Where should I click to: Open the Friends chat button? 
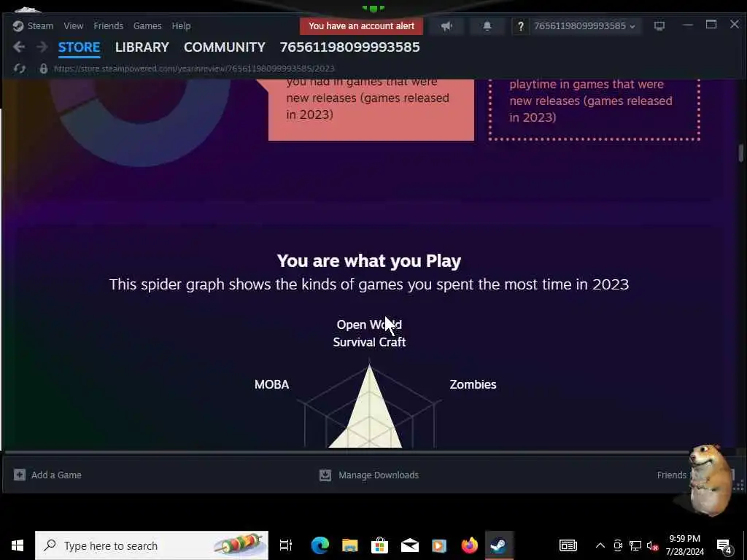coord(671,475)
